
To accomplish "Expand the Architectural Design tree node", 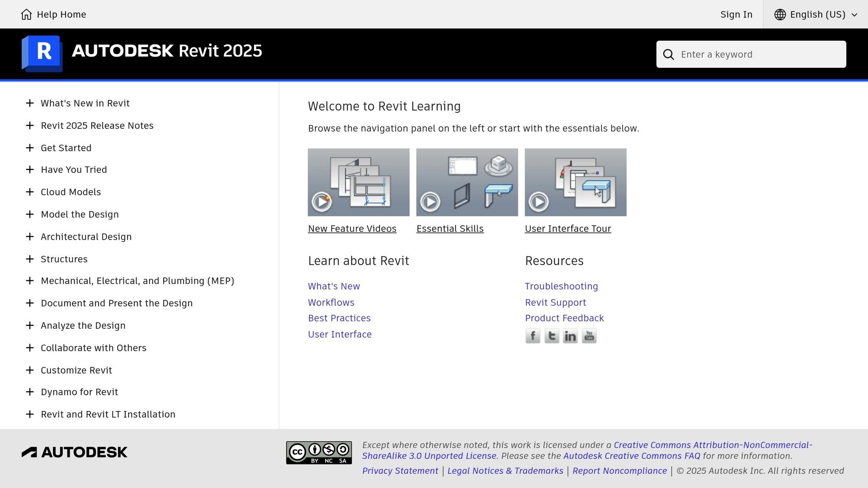I will (30, 237).
